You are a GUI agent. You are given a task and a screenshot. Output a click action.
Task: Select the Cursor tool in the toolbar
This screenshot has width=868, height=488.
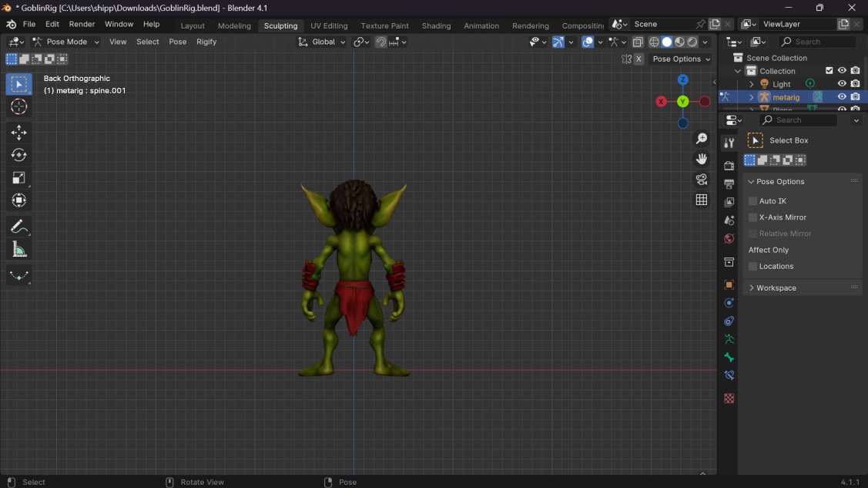pos(19,107)
